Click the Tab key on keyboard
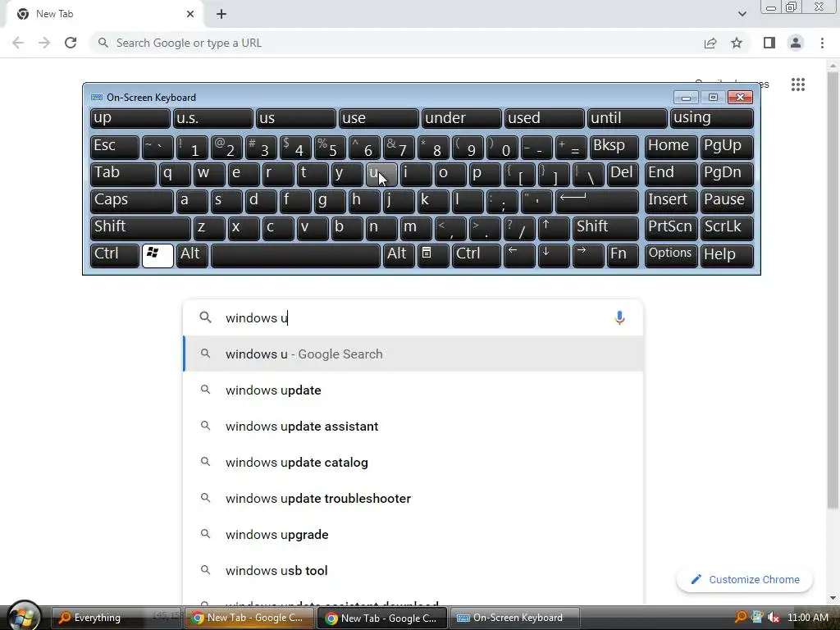Image resolution: width=840 pixels, height=630 pixels. (123, 174)
